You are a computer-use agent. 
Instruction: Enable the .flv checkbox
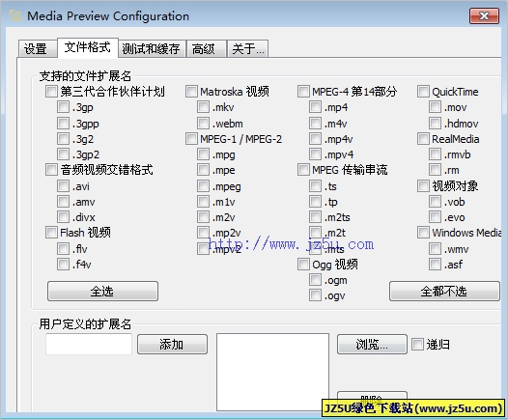tap(63, 249)
